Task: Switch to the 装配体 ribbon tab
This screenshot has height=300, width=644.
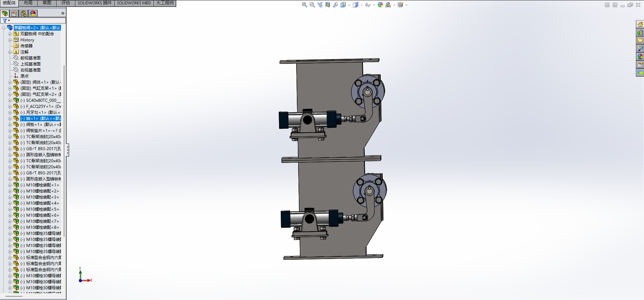Action: tap(9, 3)
